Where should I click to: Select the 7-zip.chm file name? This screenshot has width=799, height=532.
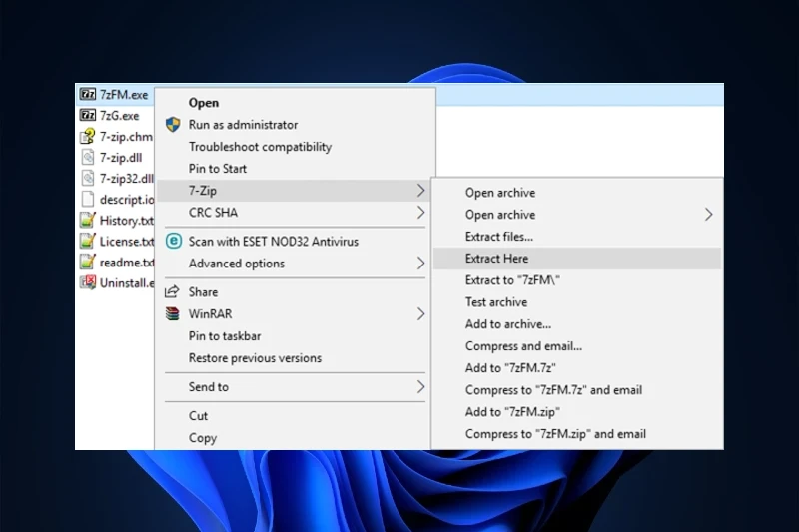[x=126, y=137]
